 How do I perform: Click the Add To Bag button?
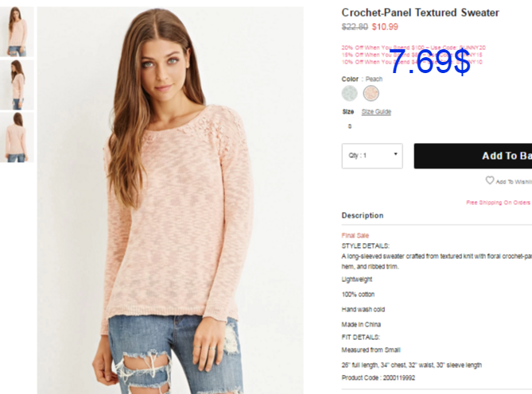point(473,156)
